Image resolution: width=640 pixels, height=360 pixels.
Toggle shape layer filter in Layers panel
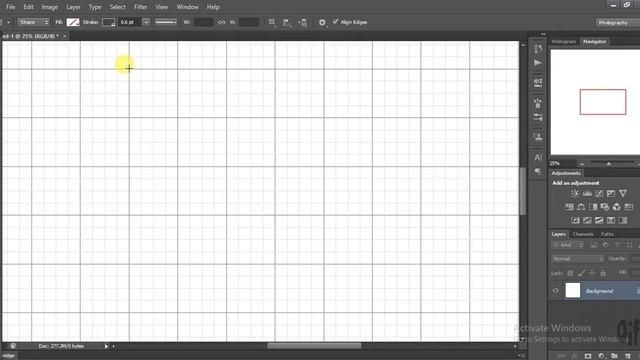tap(629, 245)
